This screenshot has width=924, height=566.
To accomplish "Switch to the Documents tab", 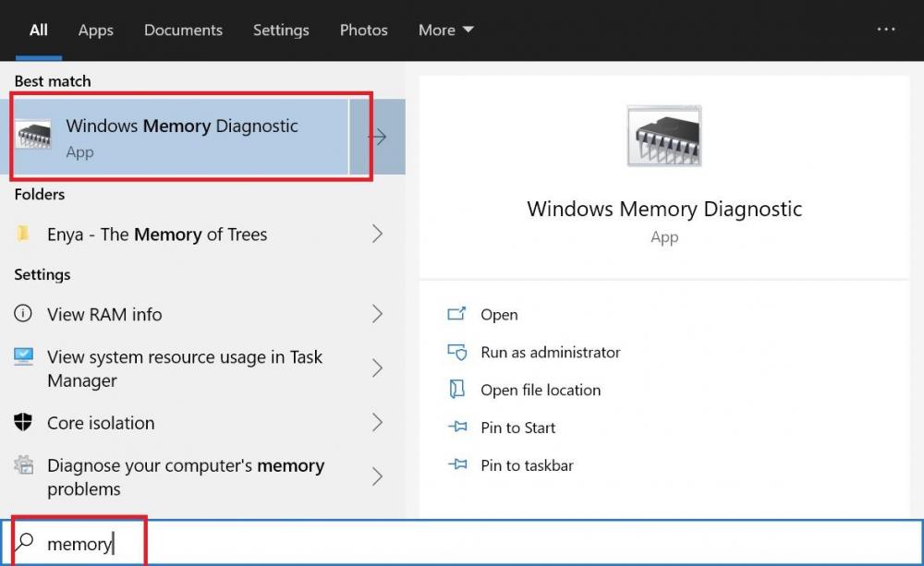I will tap(183, 30).
